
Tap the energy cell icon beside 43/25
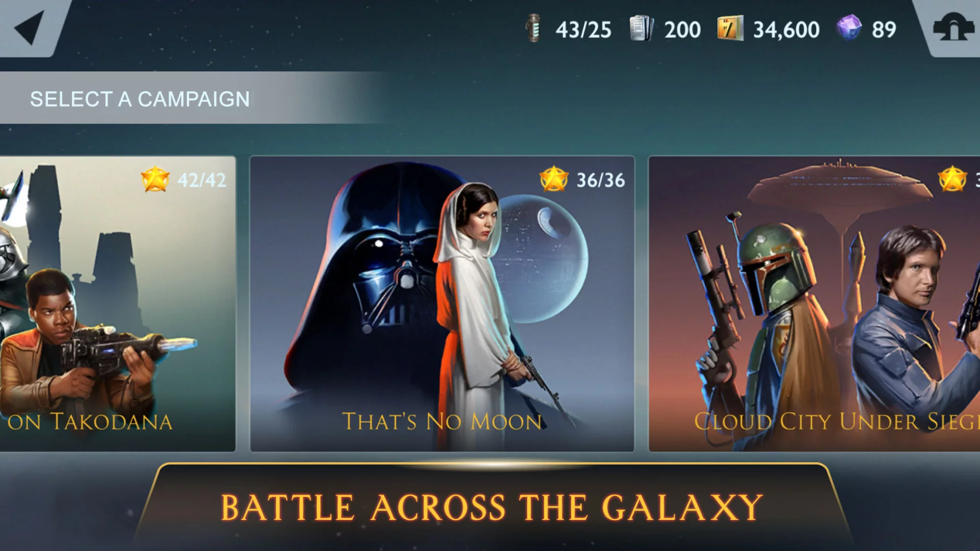point(533,28)
